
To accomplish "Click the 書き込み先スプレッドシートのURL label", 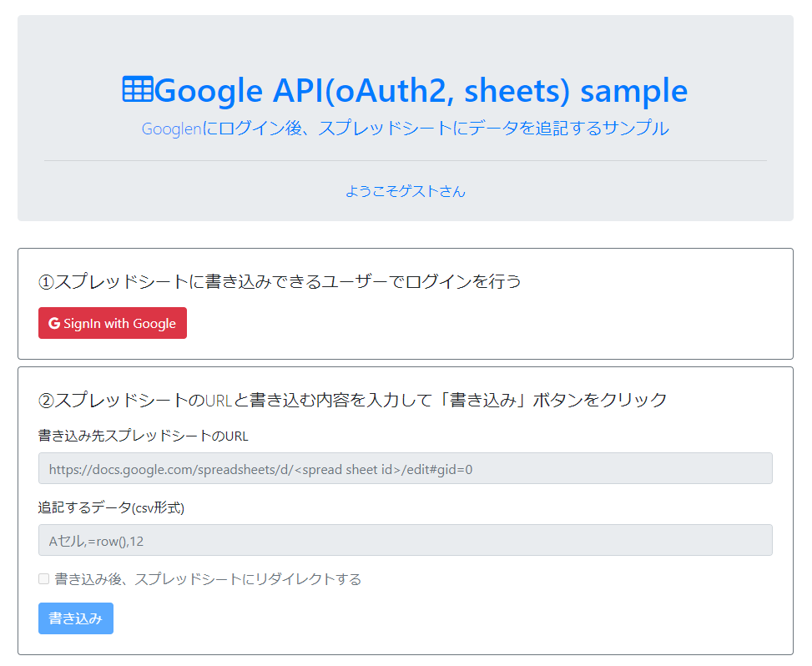I will pos(143,436).
